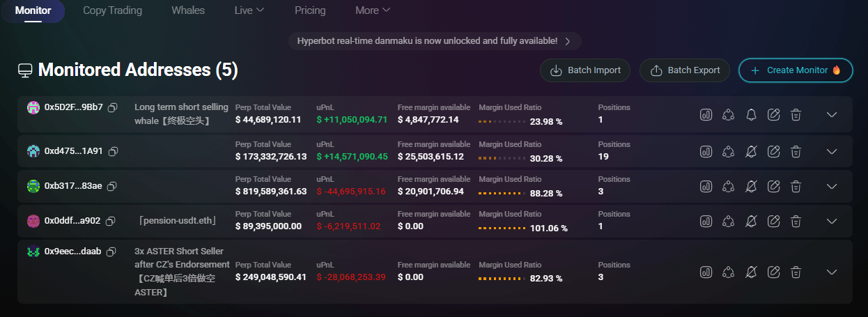The height and width of the screenshot is (317, 868).
Task: Expand the 0x5D2F...9Bb7 row details
Action: pos(831,114)
